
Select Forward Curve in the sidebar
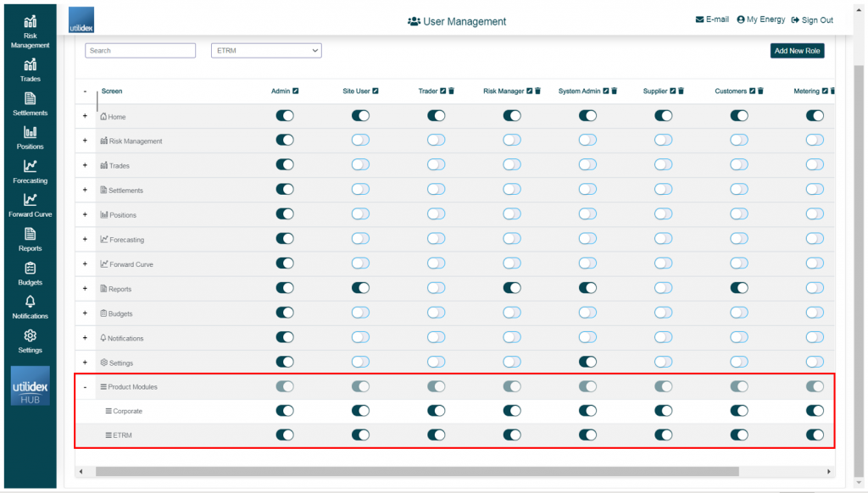point(30,206)
